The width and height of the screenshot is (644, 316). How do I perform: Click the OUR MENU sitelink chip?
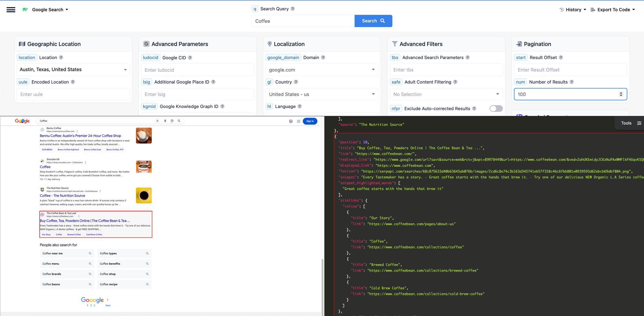(x=47, y=149)
